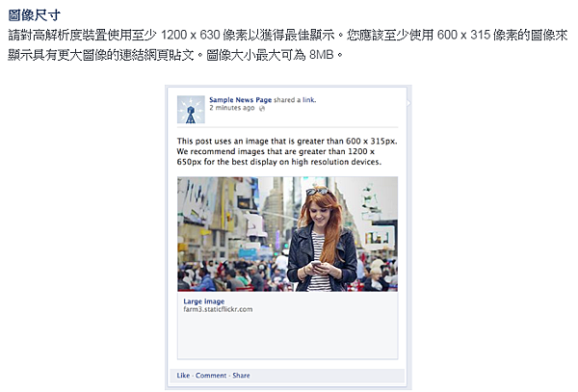Open the '2 minutes ago' timestamp
This screenshot has height=392, width=578.
pos(232,108)
